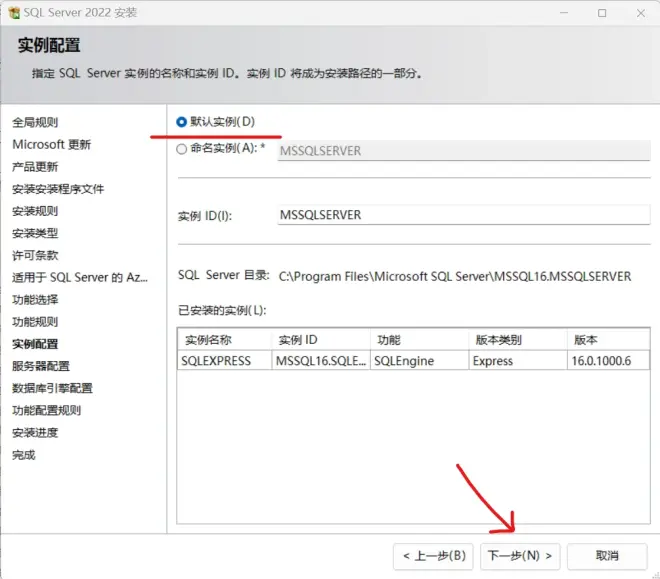Click the SQL Server directory path text
Viewport: 660px width, 579px height.
pyautogui.click(x=455, y=276)
